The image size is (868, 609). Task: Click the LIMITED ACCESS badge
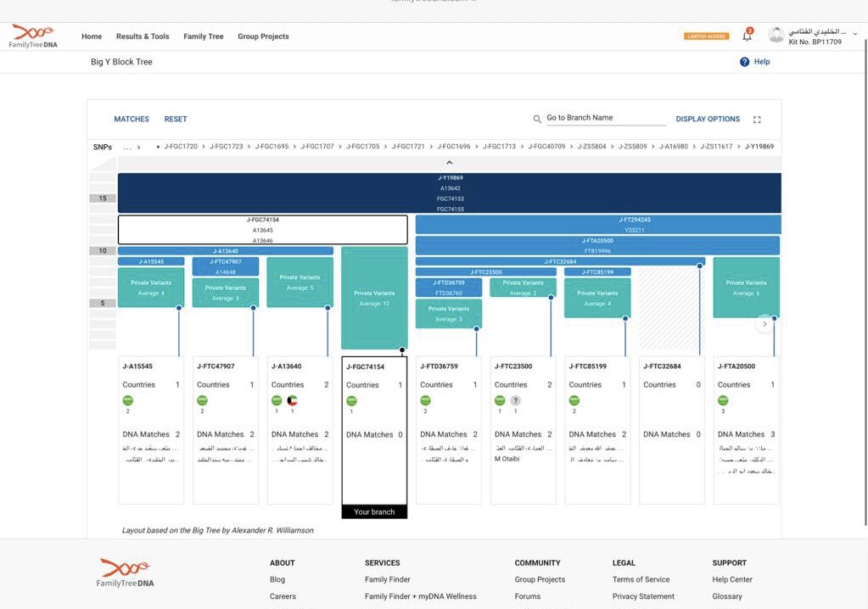pos(706,36)
